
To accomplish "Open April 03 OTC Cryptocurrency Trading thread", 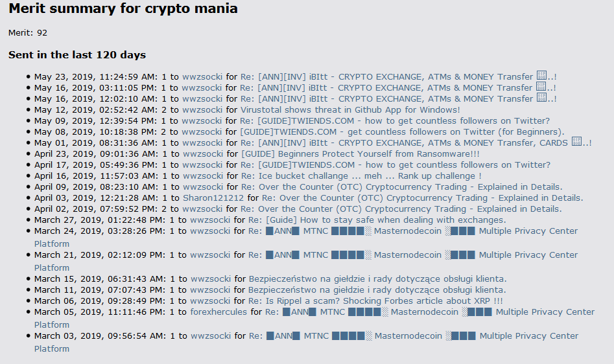I will pos(423,198).
